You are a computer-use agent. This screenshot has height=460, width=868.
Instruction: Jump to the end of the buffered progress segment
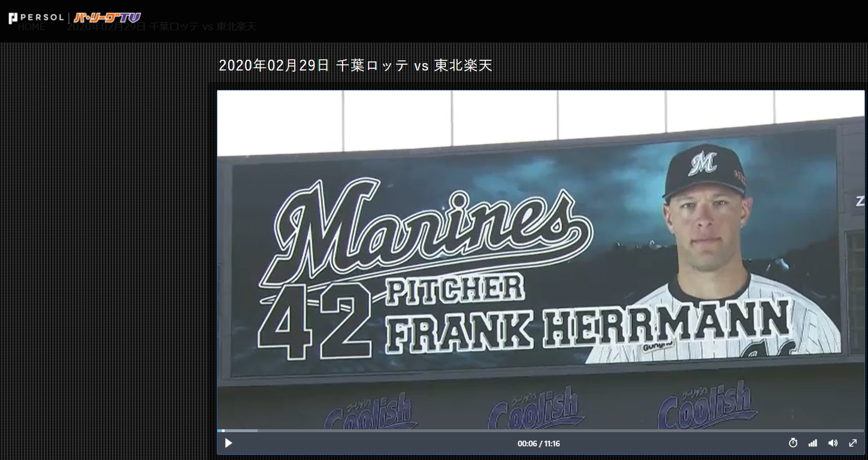point(257,431)
